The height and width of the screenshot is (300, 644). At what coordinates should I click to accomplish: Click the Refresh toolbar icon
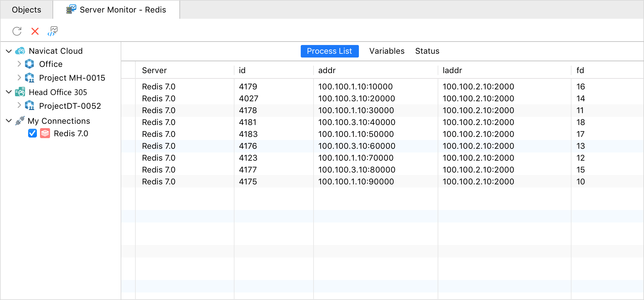tap(17, 31)
